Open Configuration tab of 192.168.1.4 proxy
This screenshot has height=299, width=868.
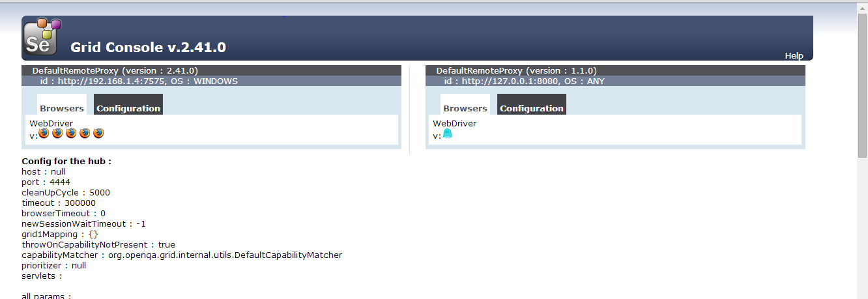(x=128, y=105)
